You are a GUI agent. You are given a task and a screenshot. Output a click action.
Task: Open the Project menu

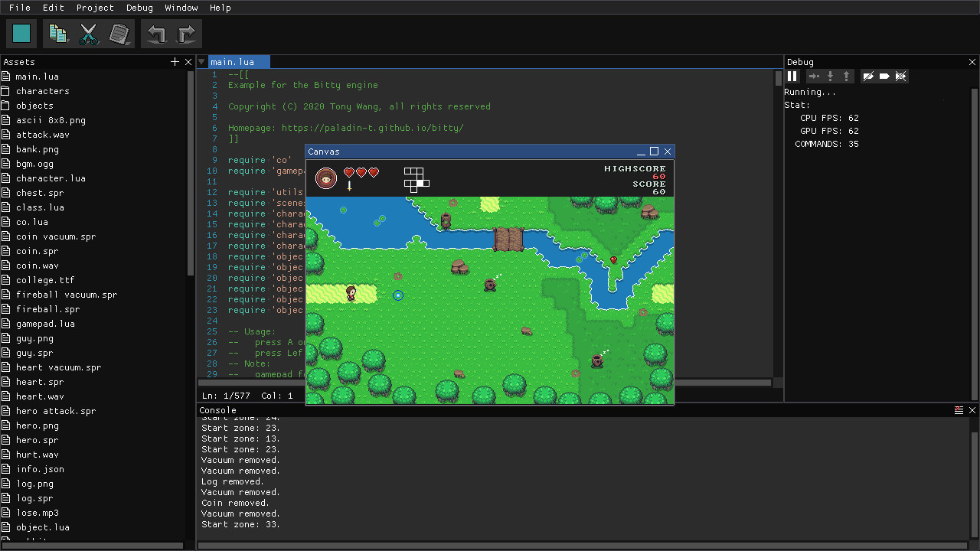click(x=95, y=8)
